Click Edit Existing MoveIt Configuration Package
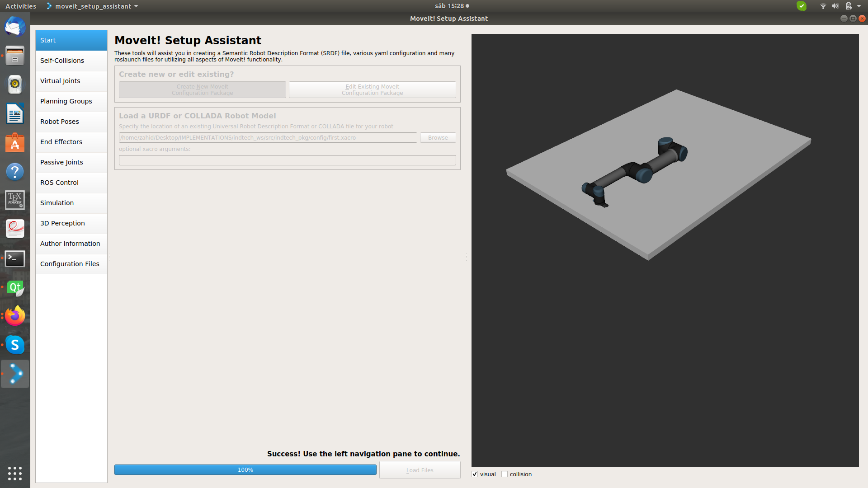 373,89
